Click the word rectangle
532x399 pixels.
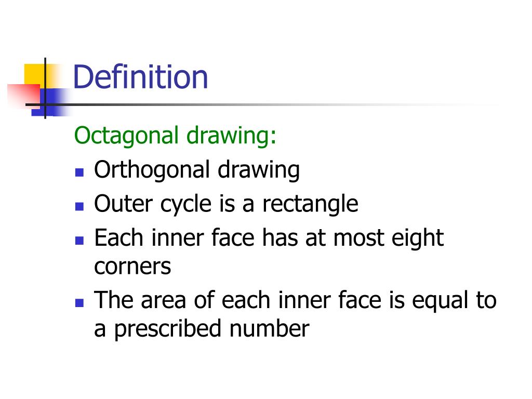click(310, 204)
